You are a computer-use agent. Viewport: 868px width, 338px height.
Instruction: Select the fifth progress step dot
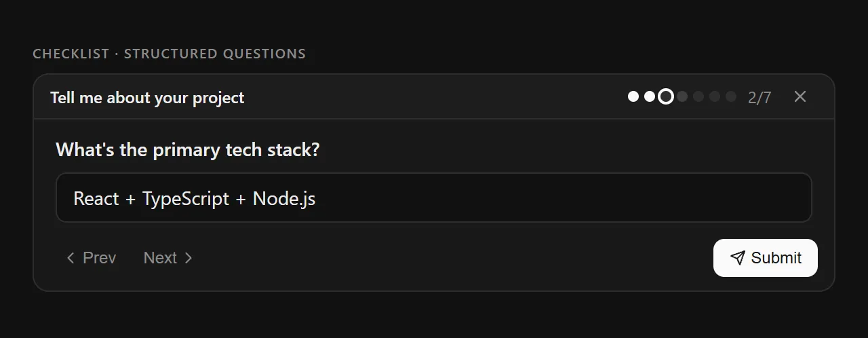pyautogui.click(x=698, y=96)
